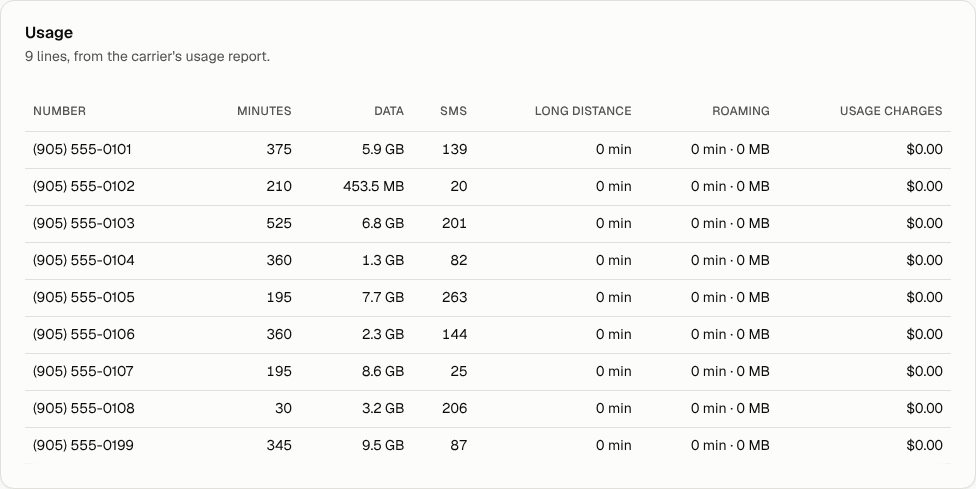The image size is (976, 489).
Task: Click the SMS column header
Action: click(x=453, y=111)
